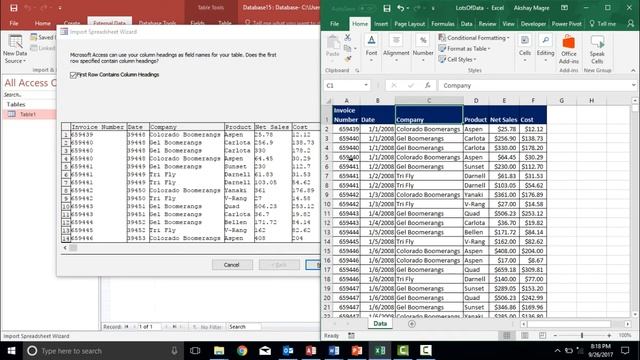Zoom in with Excel plus button
Screen dimensions: 640x360
tap(609, 336)
